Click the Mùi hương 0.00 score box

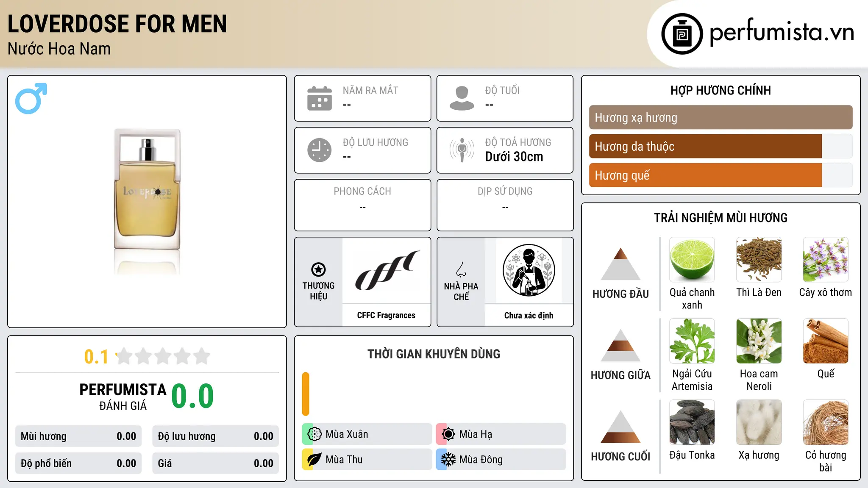pyautogui.click(x=78, y=436)
